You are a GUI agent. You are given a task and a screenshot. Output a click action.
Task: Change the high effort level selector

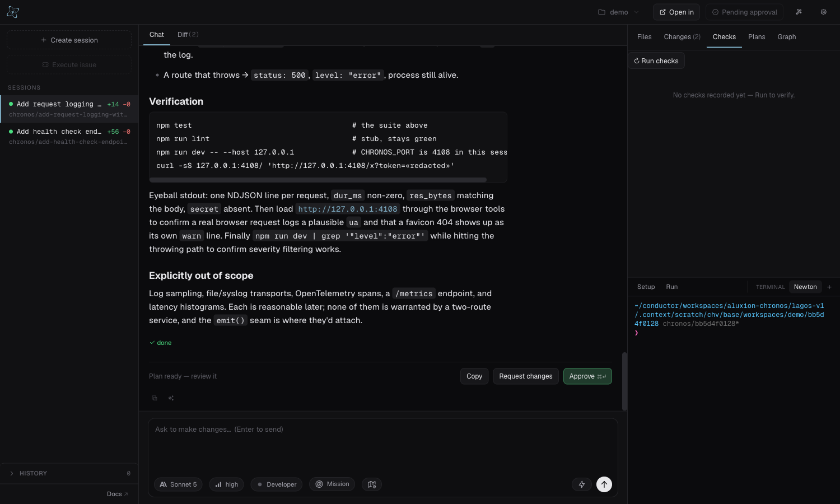[227, 484]
